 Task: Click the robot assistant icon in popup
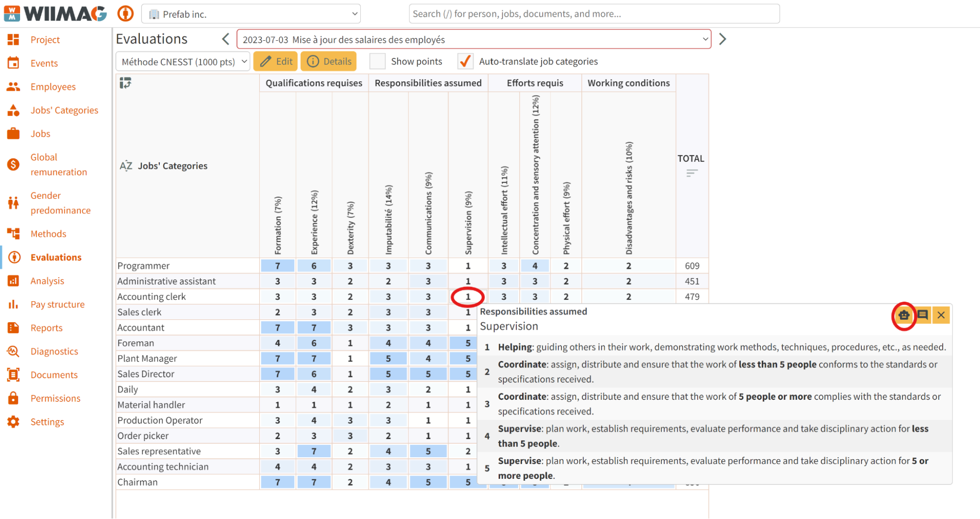tap(904, 315)
